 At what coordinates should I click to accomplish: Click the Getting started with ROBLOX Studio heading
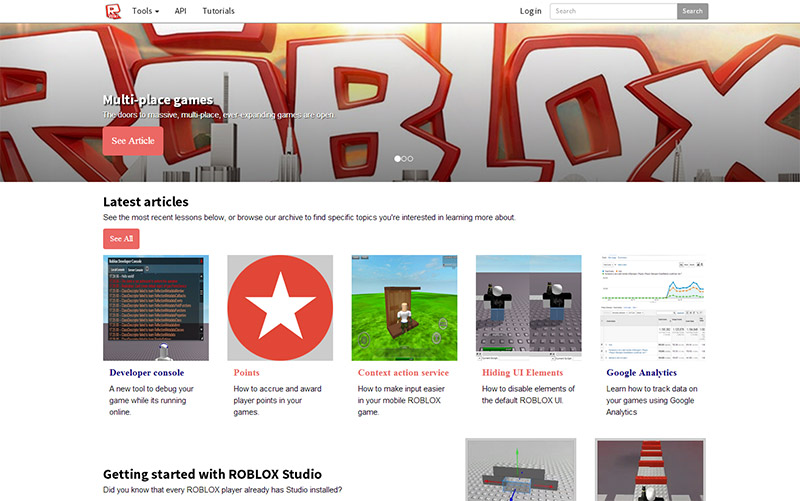[212, 474]
